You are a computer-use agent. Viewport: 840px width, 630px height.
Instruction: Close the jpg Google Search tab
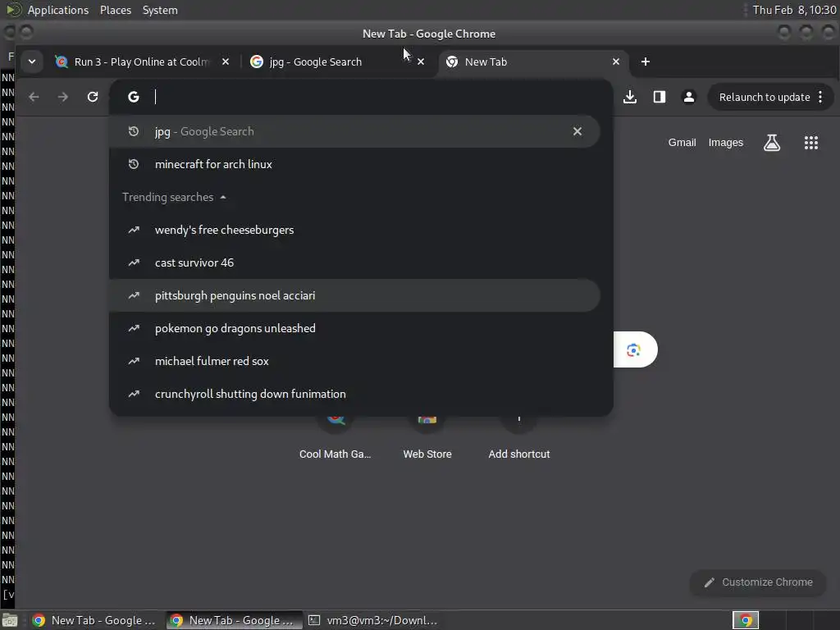(x=421, y=62)
